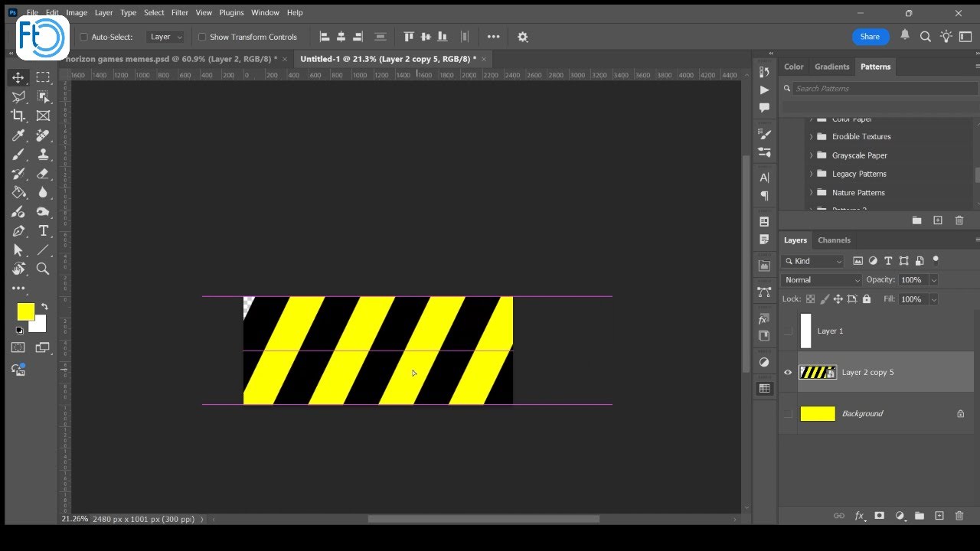The image size is (980, 551).
Task: Select the Hand tool
Action: [18, 269]
